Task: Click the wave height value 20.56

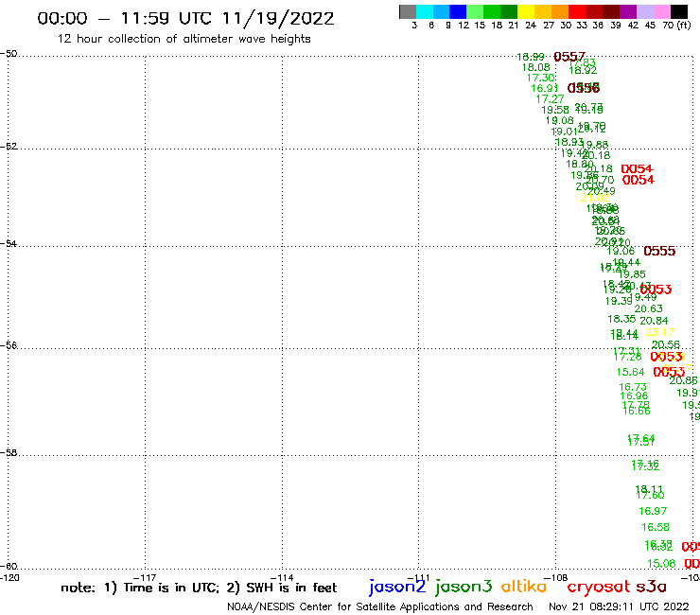Action: pos(665,344)
